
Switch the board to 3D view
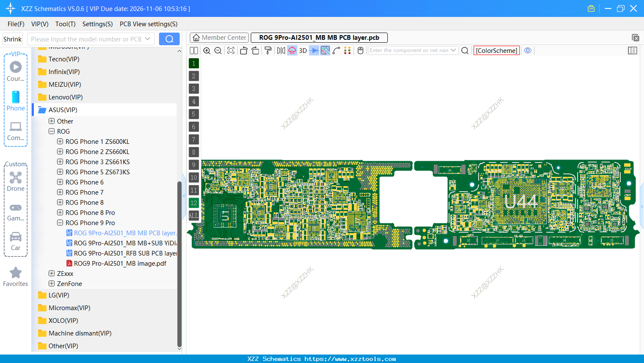[x=303, y=50]
